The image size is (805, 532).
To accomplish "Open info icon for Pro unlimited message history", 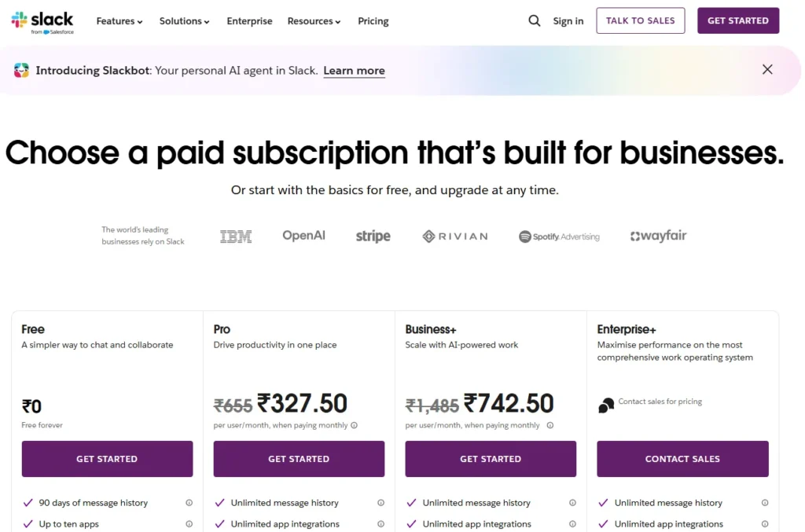I will tap(380, 503).
